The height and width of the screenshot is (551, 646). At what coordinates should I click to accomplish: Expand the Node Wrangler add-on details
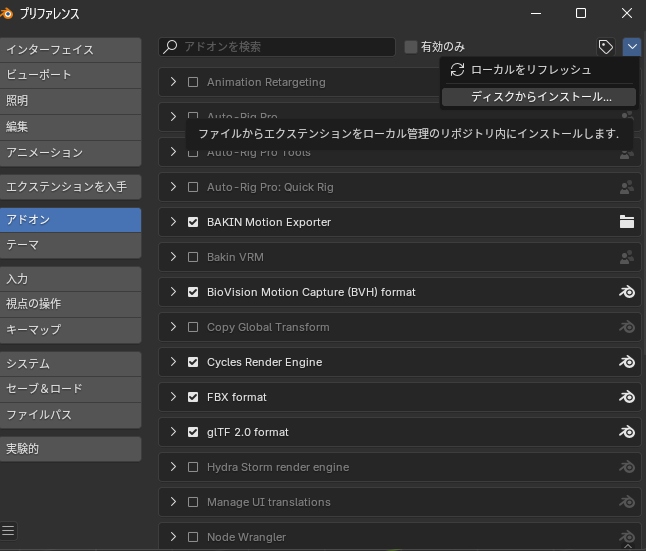pyautogui.click(x=173, y=537)
